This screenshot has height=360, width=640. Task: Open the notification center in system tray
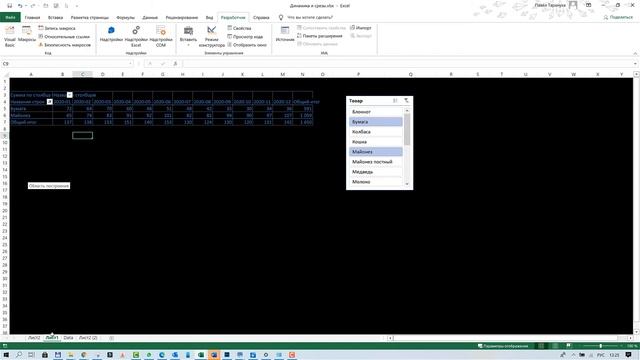629,355
